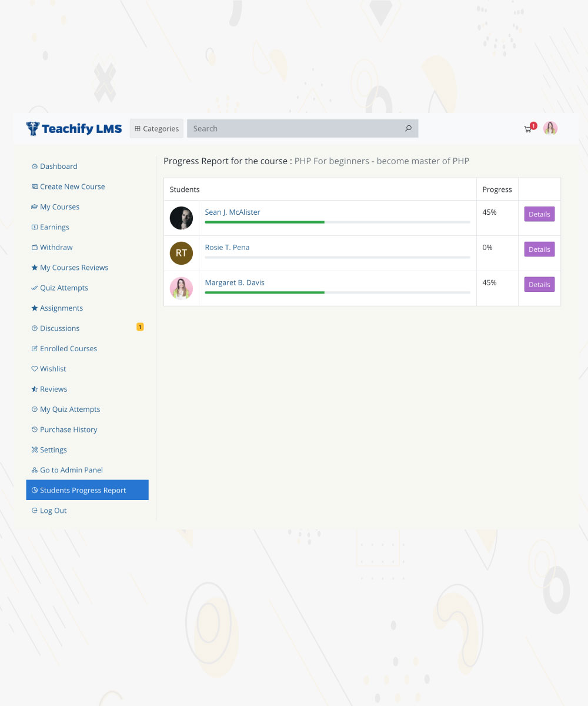The width and height of the screenshot is (588, 706).
Task: Select Students Progress Report menu item
Action: click(83, 490)
